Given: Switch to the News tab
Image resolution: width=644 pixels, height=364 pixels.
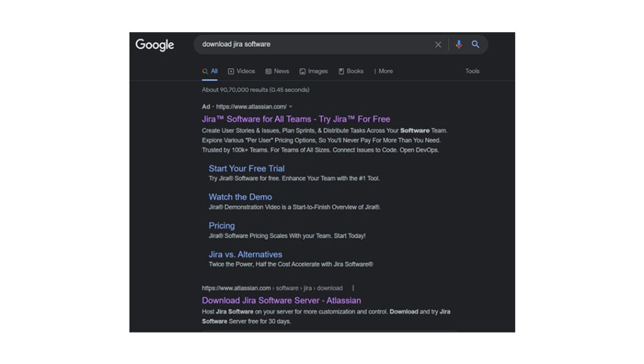Looking at the screenshot, I should click(x=277, y=71).
